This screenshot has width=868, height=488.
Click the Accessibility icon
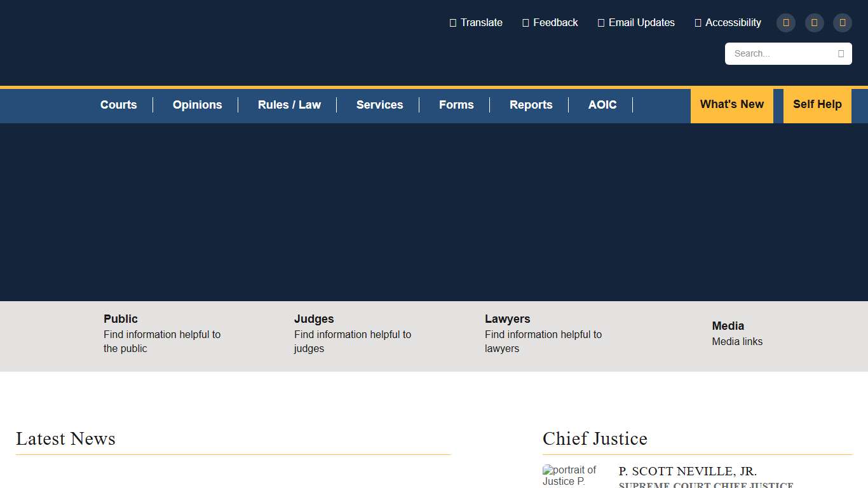[698, 22]
